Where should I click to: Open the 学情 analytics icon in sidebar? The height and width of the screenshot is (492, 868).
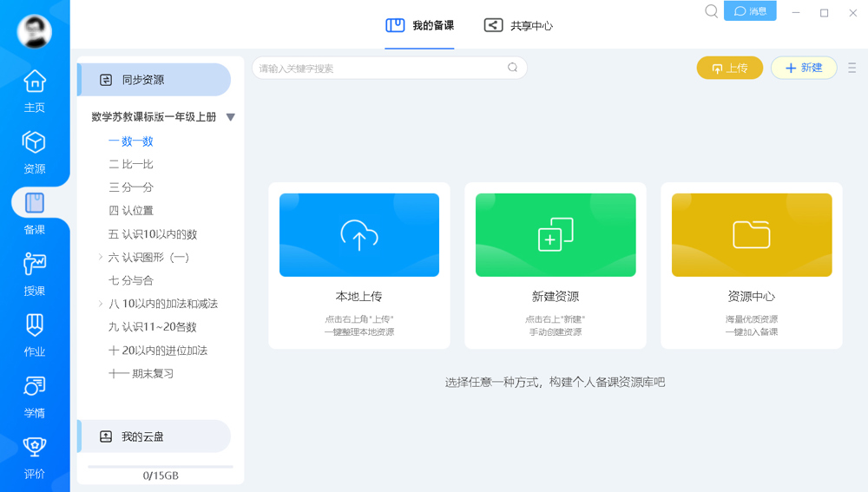(x=35, y=387)
